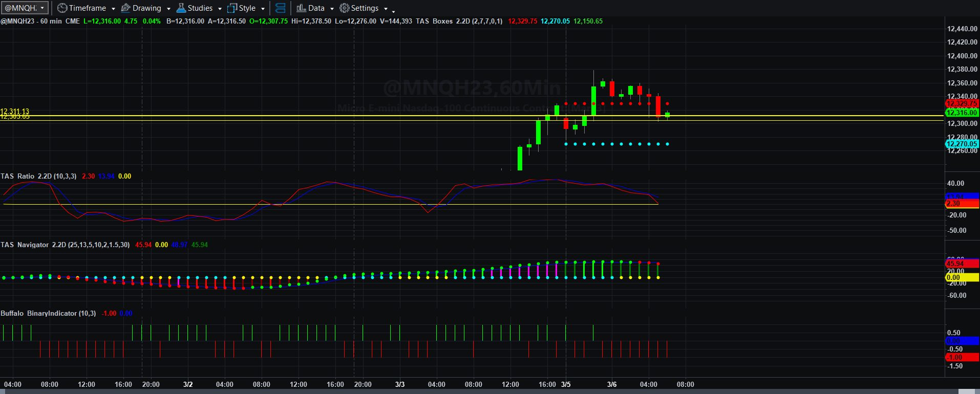Screen dimensions: 980x394
Task: Open the Settings menu label
Action: 365,8
